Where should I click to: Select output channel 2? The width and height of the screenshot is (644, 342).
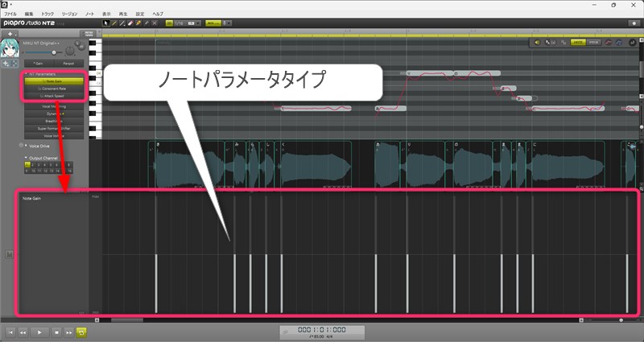coord(33,165)
